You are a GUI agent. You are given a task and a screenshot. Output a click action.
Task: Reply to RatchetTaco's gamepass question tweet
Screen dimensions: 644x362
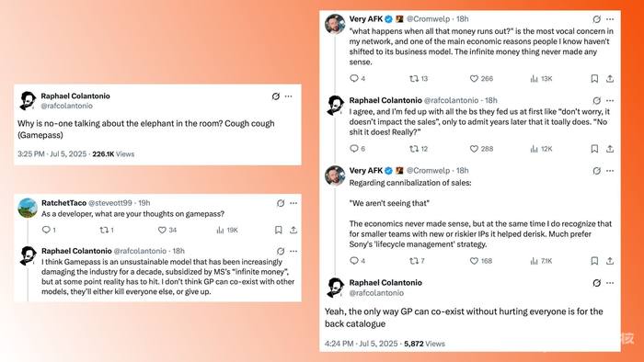click(x=46, y=230)
